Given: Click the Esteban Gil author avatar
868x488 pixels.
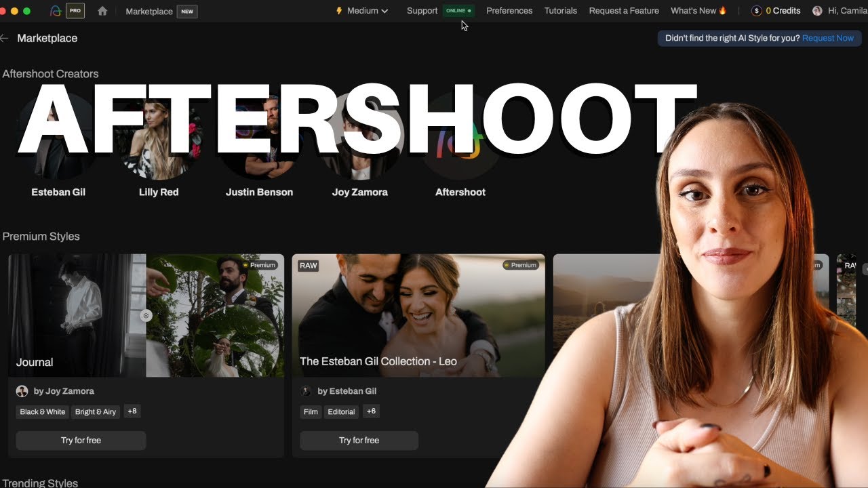Looking at the screenshot, I should 306,391.
